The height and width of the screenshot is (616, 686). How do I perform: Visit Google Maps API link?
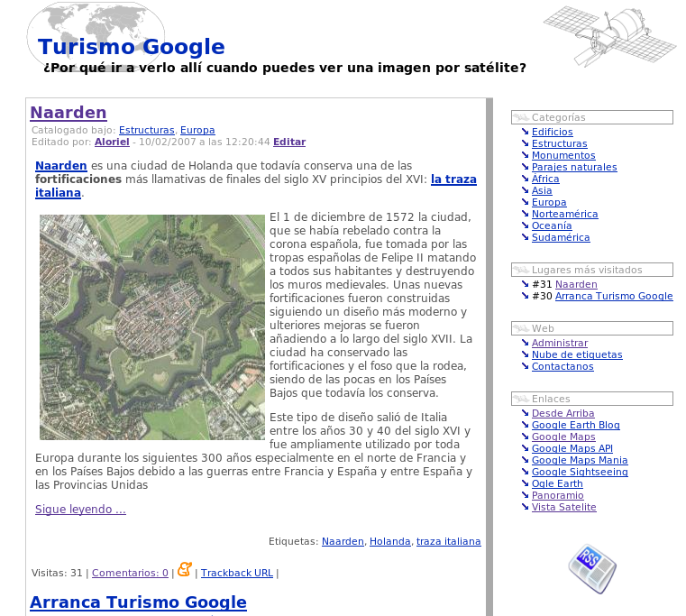pos(572,448)
